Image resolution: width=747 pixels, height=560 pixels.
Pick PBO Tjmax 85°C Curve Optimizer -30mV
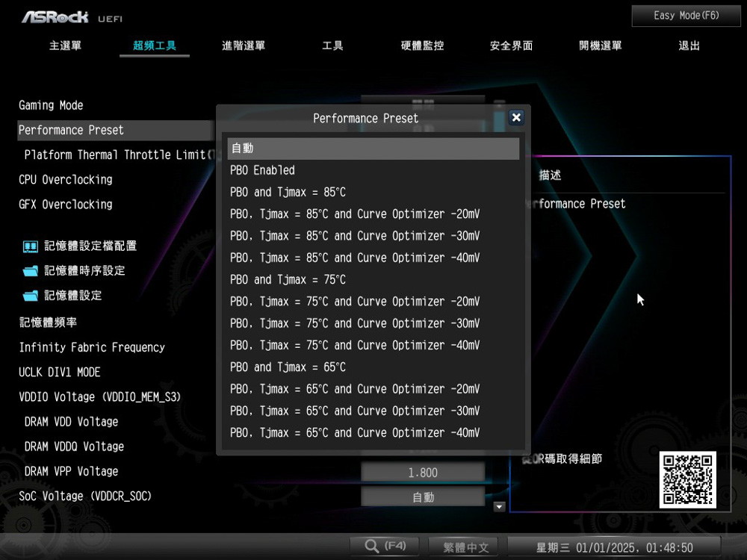click(x=355, y=236)
